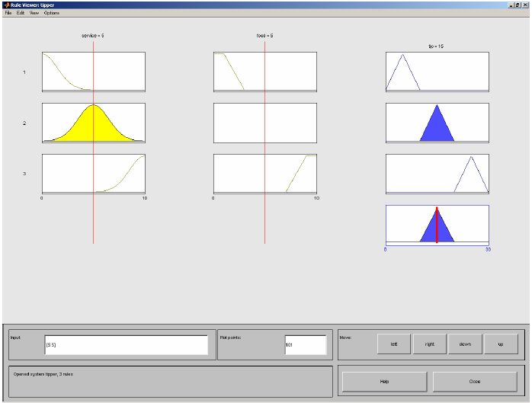The height and width of the screenshot is (403, 532).
Task: Select rule 2 number label
Action: point(24,123)
